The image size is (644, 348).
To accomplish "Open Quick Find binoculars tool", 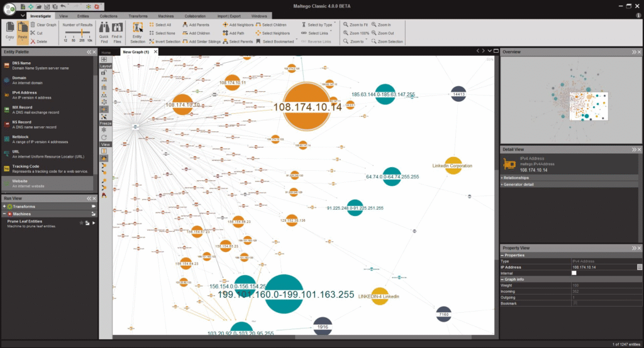I will click(104, 32).
